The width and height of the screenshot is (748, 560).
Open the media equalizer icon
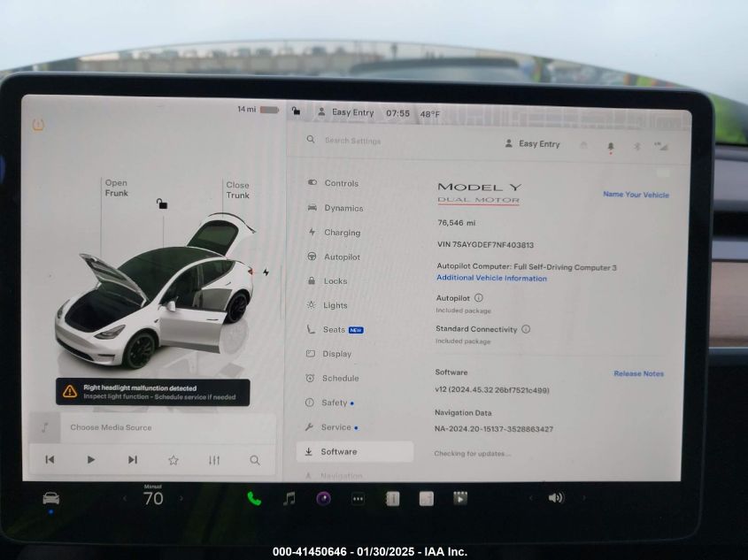pyautogui.click(x=214, y=460)
